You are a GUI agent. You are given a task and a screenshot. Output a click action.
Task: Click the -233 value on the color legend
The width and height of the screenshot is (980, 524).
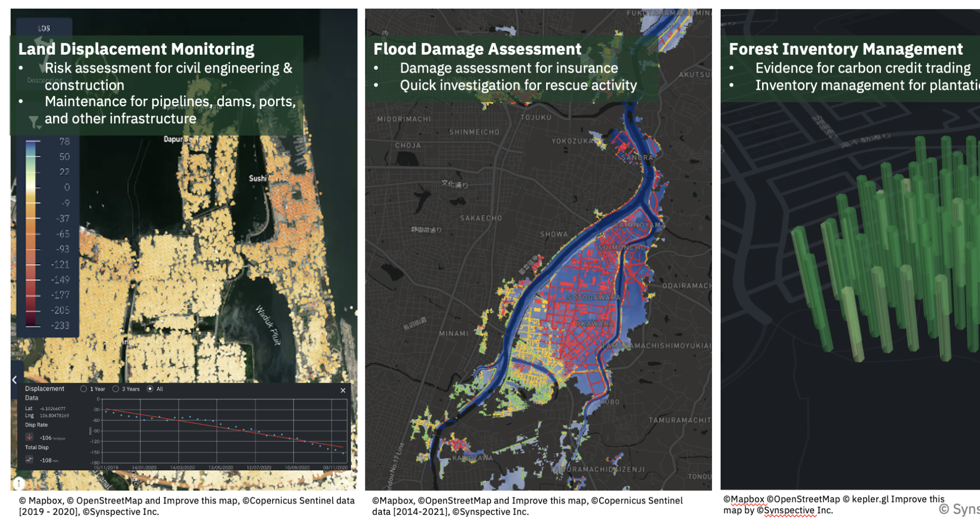pyautogui.click(x=60, y=325)
